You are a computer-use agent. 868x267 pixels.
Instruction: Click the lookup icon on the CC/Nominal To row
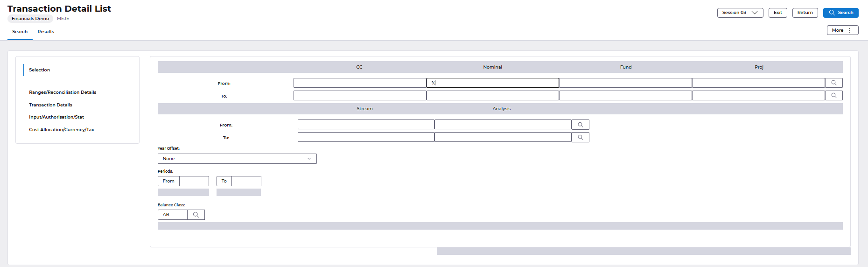pyautogui.click(x=833, y=96)
